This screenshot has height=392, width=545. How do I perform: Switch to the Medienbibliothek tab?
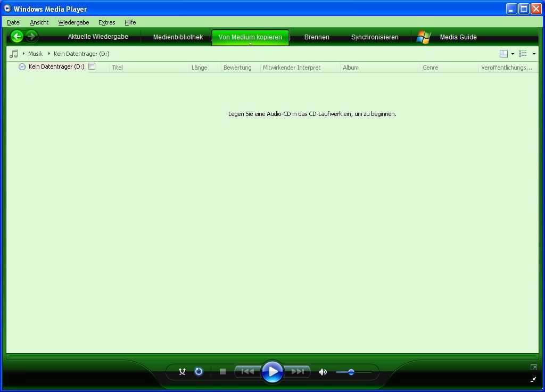(178, 37)
